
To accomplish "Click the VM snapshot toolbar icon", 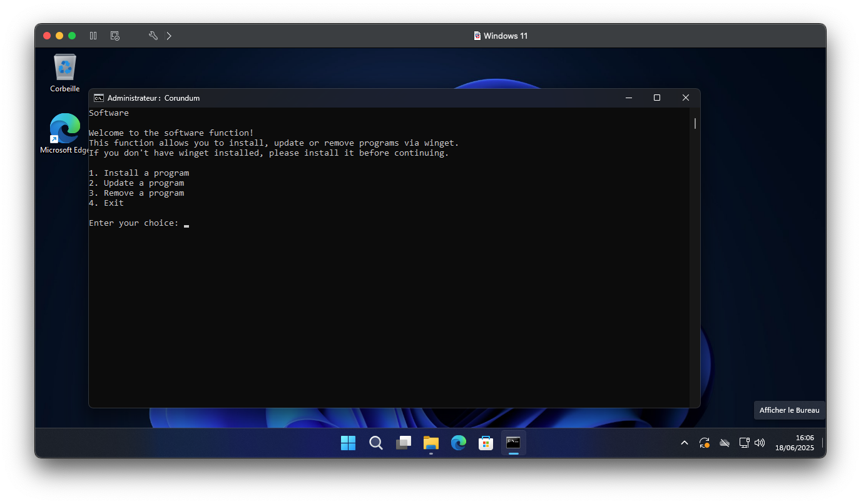I will point(115,36).
